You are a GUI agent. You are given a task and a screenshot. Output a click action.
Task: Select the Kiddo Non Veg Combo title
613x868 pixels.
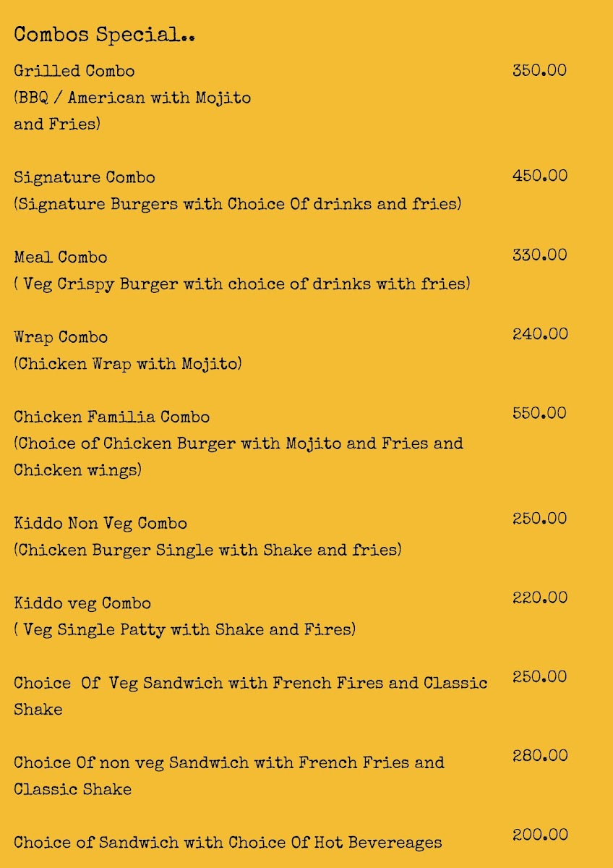click(100, 523)
